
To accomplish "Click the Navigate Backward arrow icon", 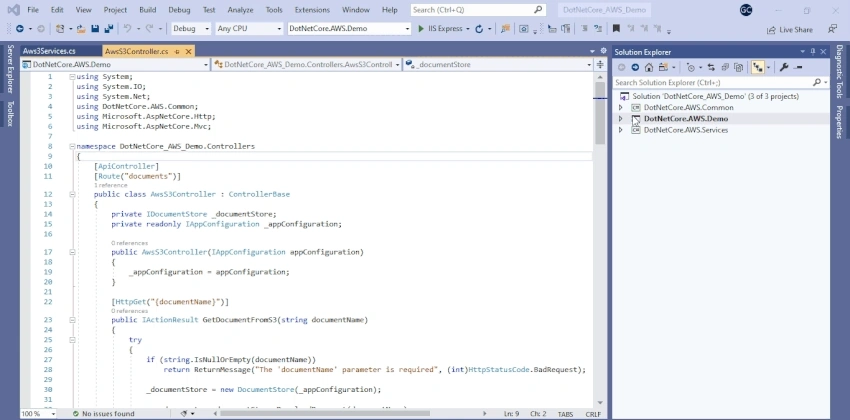I will click(x=20, y=29).
